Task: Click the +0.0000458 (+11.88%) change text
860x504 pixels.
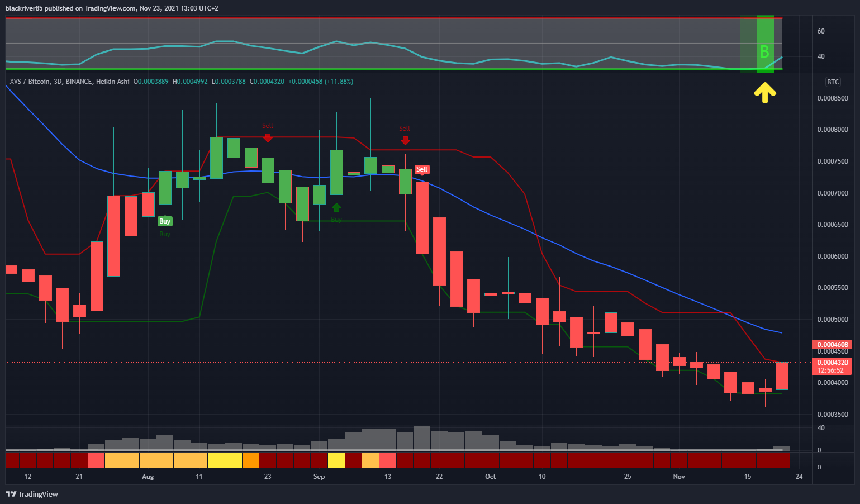Action: click(321, 82)
